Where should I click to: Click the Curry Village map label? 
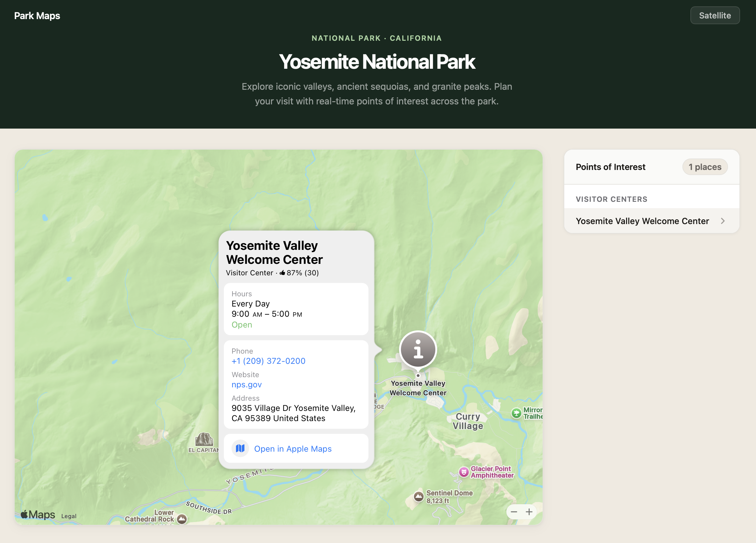tap(468, 421)
